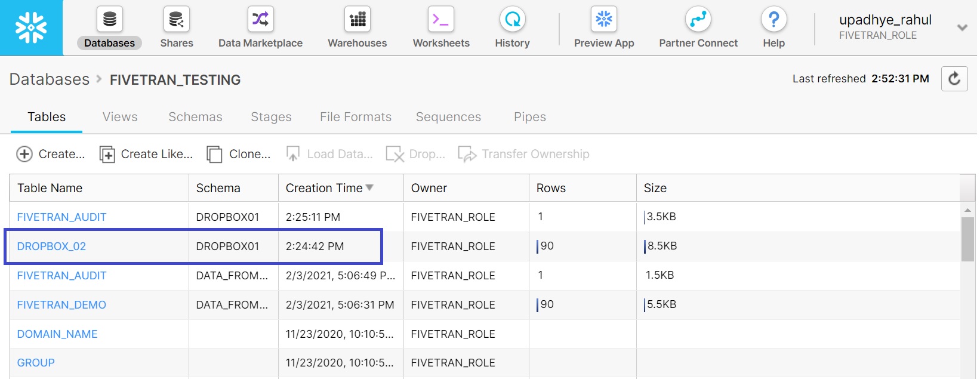Open the History icon
This screenshot has width=980, height=379.
click(x=513, y=19)
